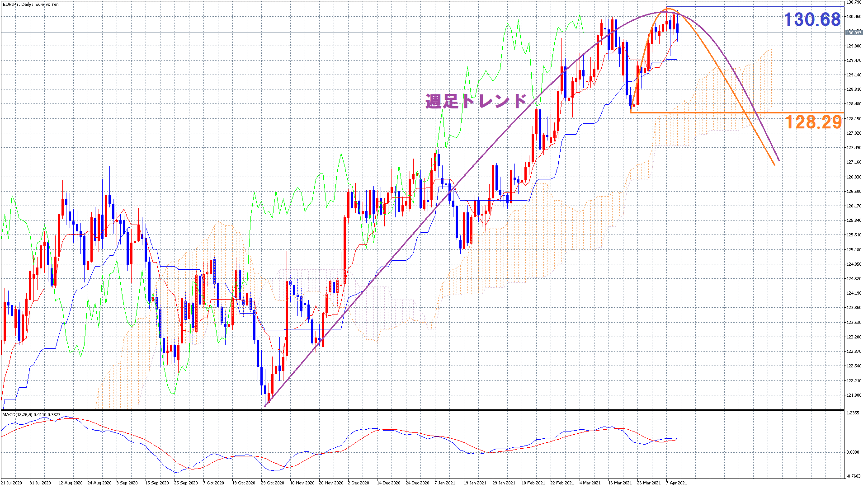The height and width of the screenshot is (488, 868).
Task: Click the 7 Jan 2021 date label
Action: [x=445, y=483]
